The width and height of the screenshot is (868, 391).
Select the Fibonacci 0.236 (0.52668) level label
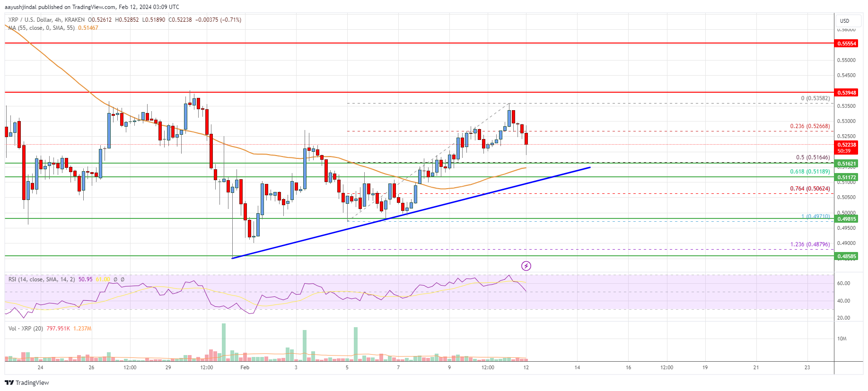coord(810,126)
